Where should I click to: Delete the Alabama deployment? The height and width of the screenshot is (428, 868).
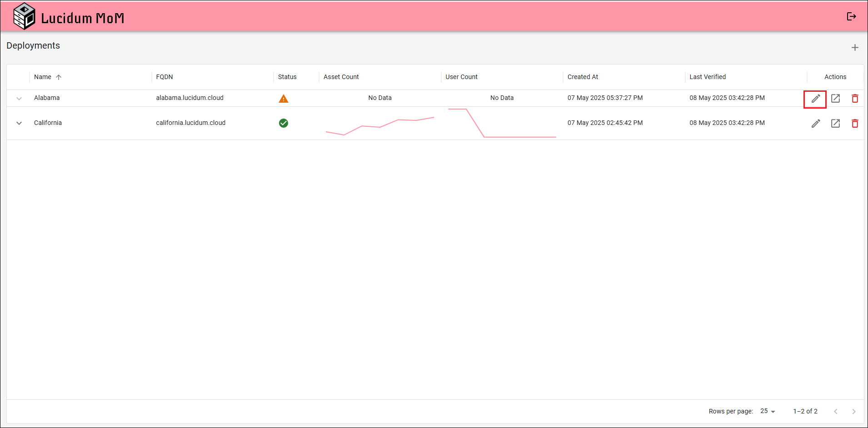pos(854,99)
